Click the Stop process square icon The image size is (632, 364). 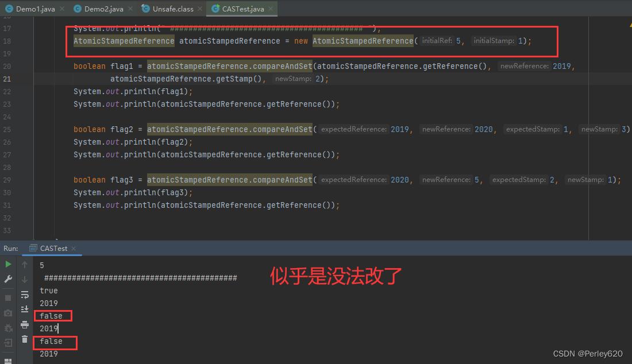tap(8, 298)
